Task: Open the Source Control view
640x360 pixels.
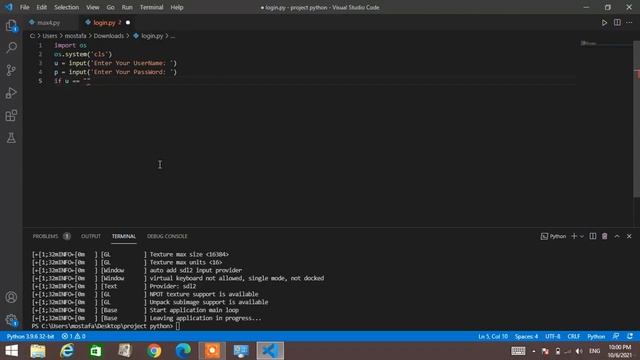Action: pyautogui.click(x=11, y=70)
